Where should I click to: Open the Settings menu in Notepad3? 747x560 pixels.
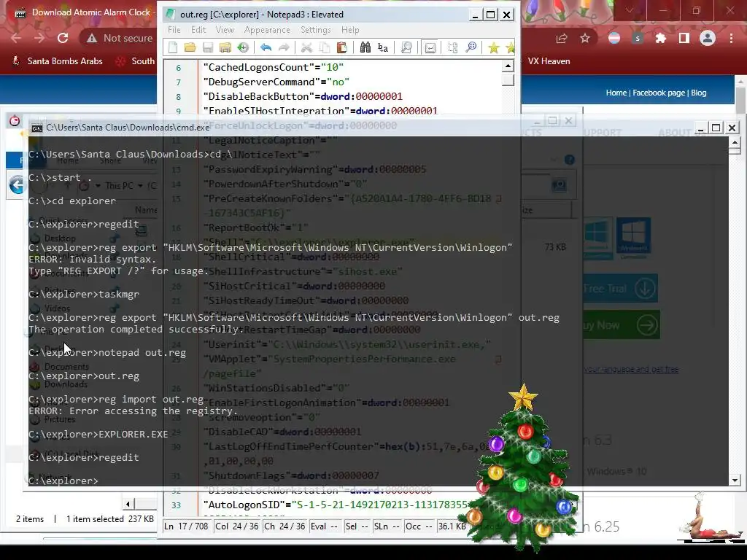pos(315,29)
